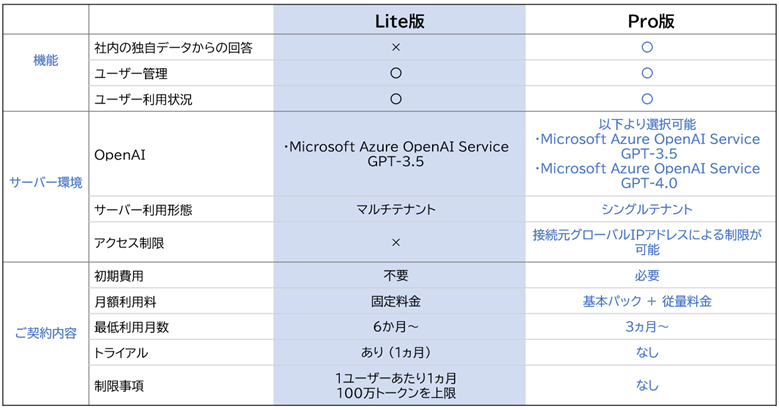Click the 基本パック + 従量料金 text
Image resolution: width=779 pixels, height=410 pixels.
pos(647,301)
